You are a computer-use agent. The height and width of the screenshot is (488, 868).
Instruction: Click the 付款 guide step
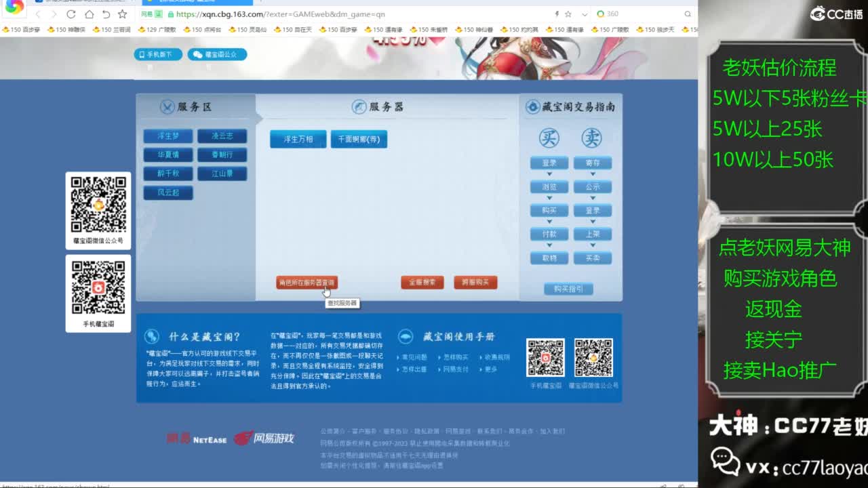click(x=549, y=235)
